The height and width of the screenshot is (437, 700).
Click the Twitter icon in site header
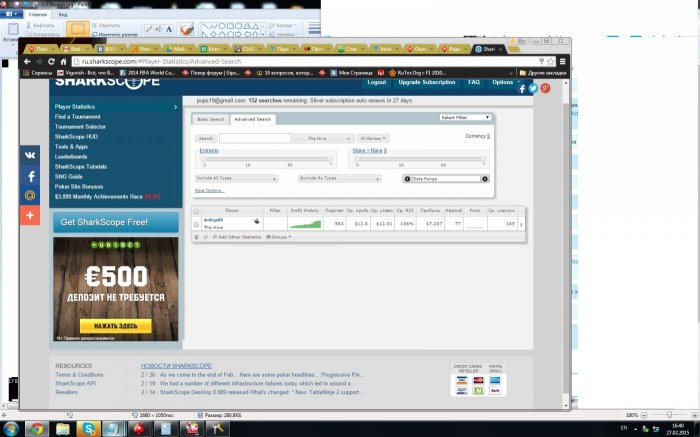pos(533,88)
